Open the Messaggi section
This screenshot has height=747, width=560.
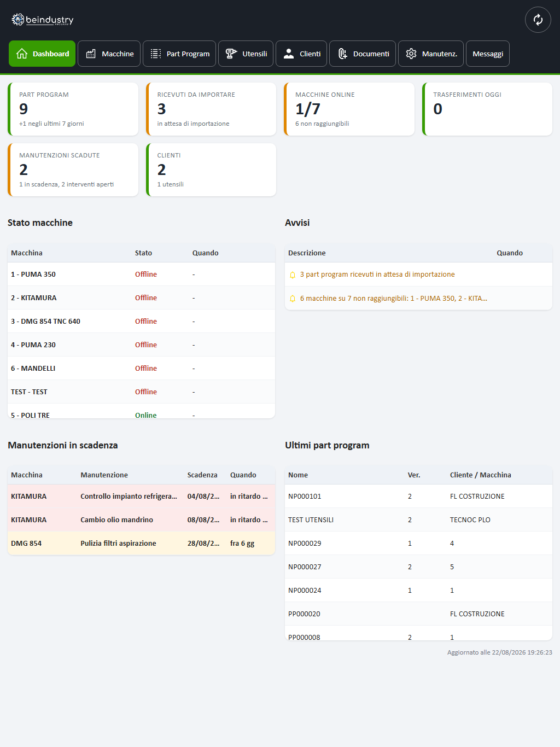tap(488, 54)
